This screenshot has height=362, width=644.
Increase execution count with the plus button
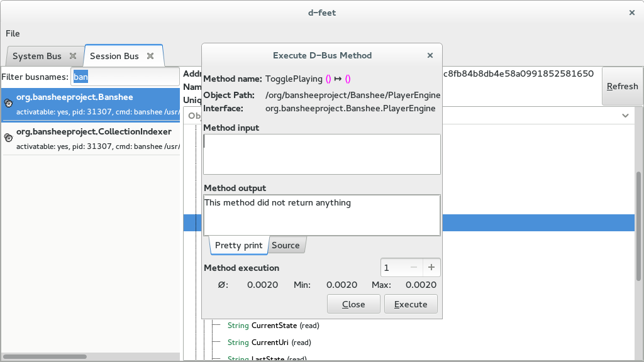coord(431,268)
